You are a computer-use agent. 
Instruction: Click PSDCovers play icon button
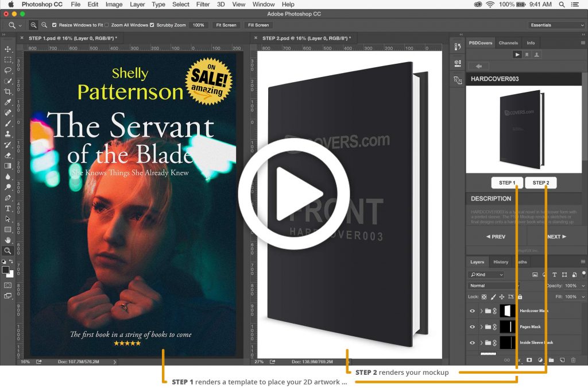(517, 55)
